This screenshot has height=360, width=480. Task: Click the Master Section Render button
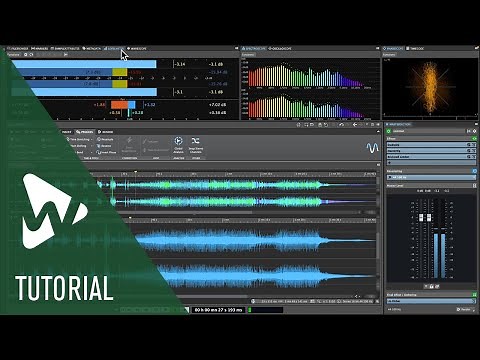pyautogui.click(x=465, y=309)
